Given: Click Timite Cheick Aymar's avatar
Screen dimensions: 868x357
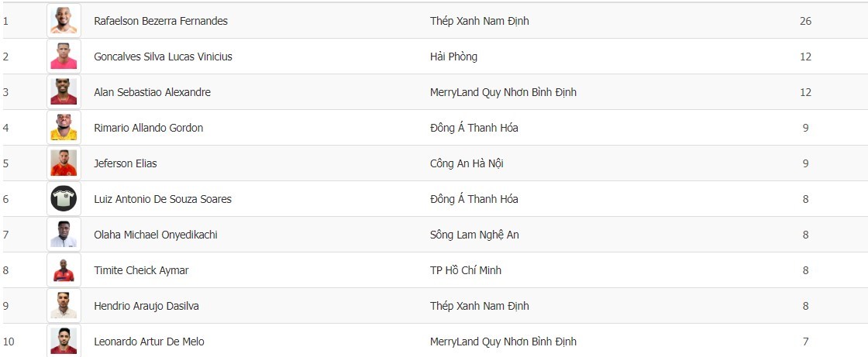Looking at the screenshot, I should [x=64, y=270].
